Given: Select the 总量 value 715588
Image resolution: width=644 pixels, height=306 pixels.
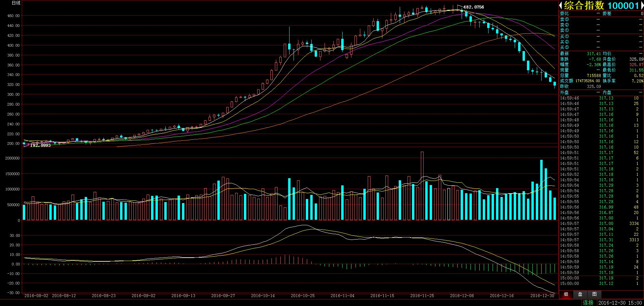Looking at the screenshot, I should (x=594, y=76).
